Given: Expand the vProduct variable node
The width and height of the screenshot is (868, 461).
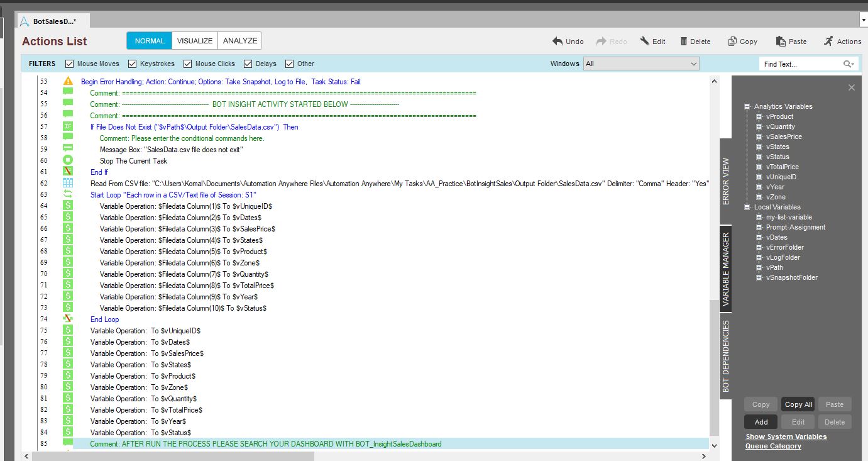Looking at the screenshot, I should click(x=759, y=116).
